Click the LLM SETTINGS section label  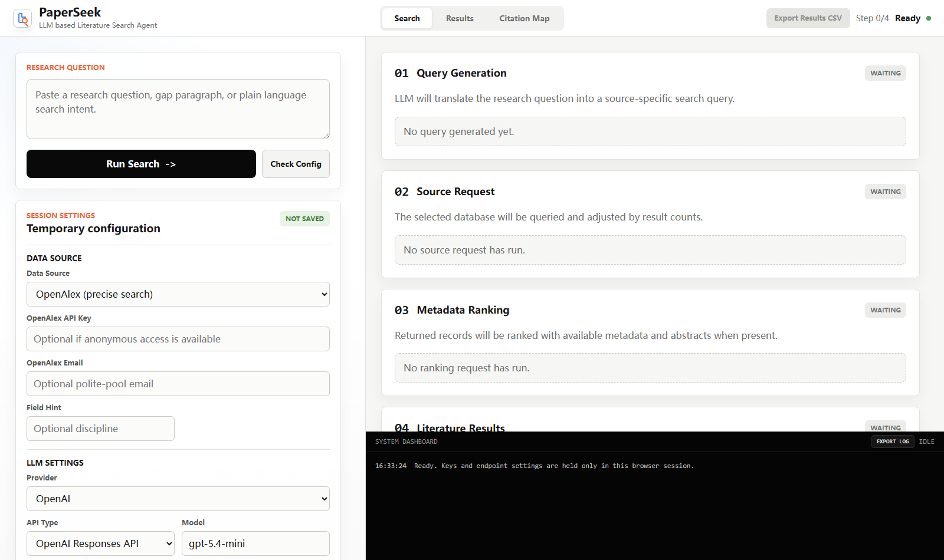[55, 463]
